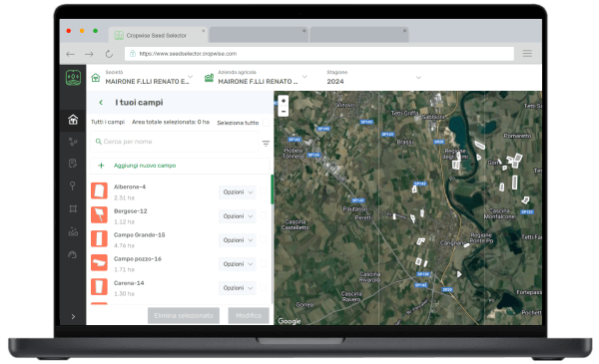Image resolution: width=599 pixels, height=364 pixels.
Task: Click the Alberone-4 field thumbnail
Action: point(99,191)
